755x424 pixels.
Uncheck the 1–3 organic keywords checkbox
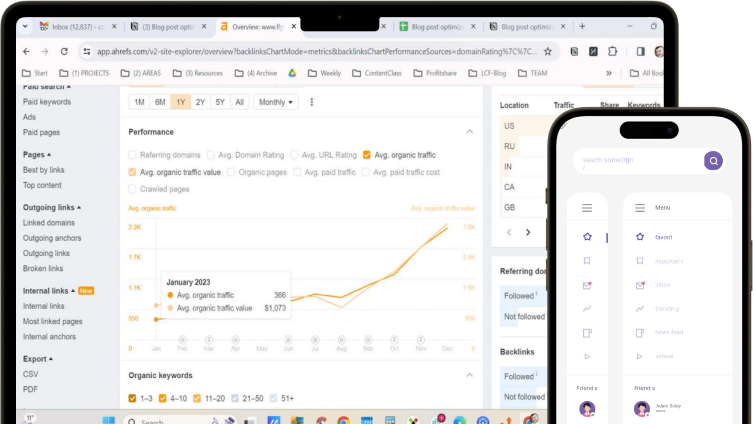tap(132, 398)
